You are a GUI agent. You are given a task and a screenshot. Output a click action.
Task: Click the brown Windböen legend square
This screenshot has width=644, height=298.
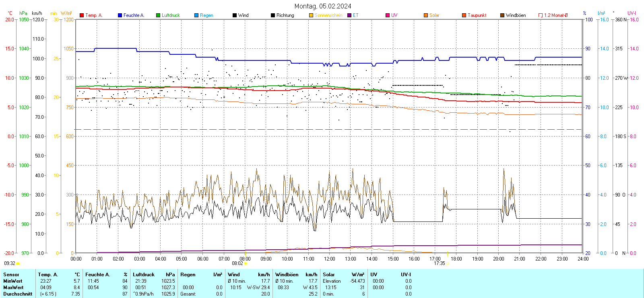point(502,15)
